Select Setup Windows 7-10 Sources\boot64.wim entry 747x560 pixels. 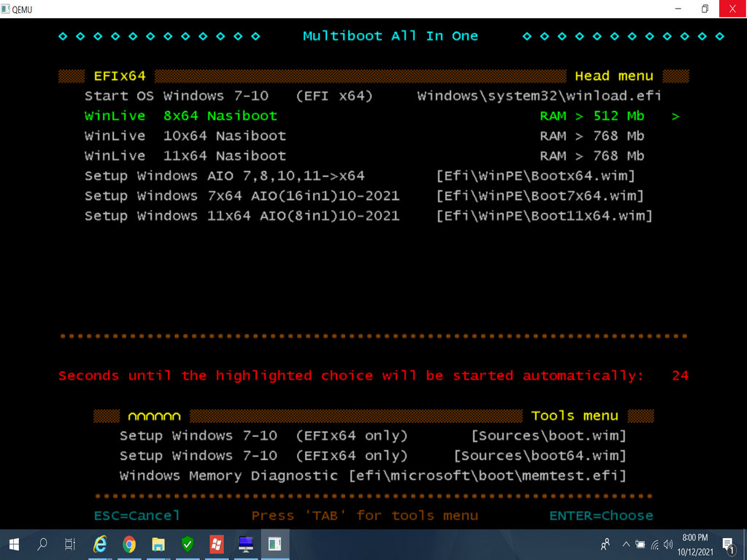coord(373,456)
